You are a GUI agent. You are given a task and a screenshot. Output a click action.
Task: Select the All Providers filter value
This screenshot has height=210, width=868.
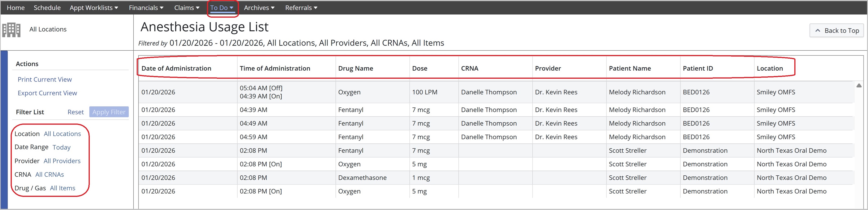coord(62,161)
